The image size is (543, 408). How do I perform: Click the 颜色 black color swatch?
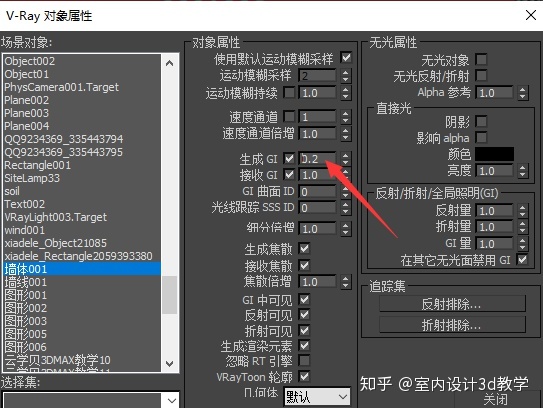tap(494, 154)
